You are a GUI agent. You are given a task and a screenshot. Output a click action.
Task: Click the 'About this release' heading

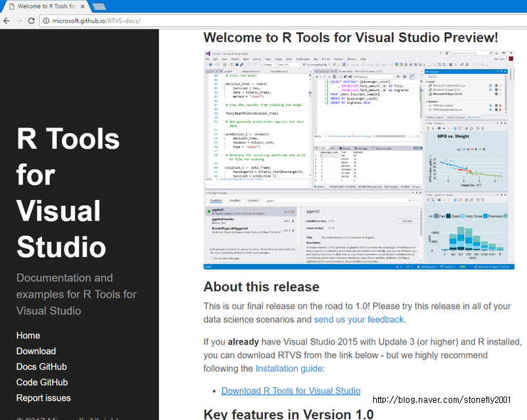point(261,287)
